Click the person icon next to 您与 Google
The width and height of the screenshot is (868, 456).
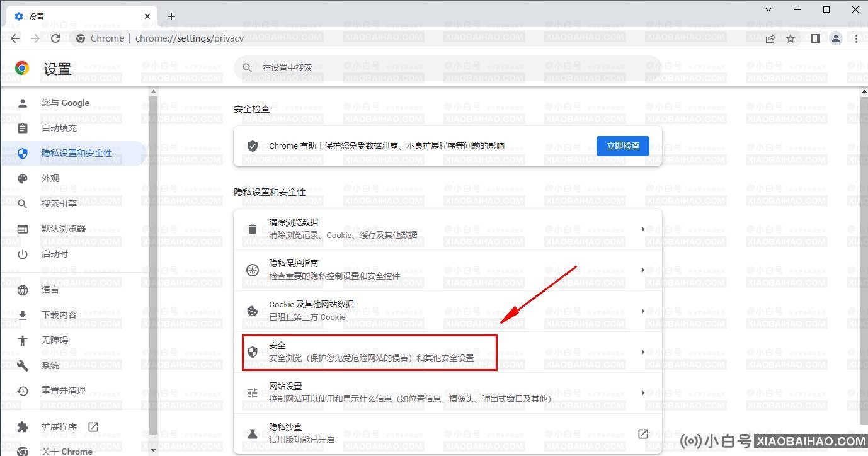pos(23,103)
